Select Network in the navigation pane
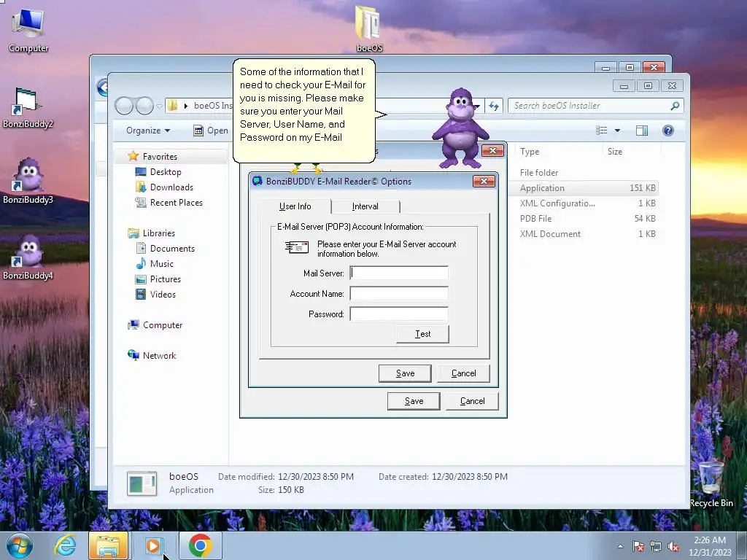 tap(159, 355)
